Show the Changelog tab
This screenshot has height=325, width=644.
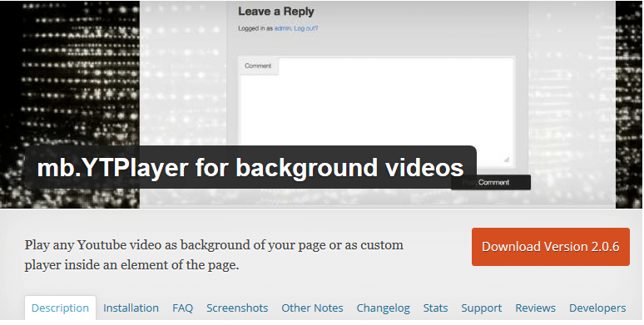(x=384, y=308)
